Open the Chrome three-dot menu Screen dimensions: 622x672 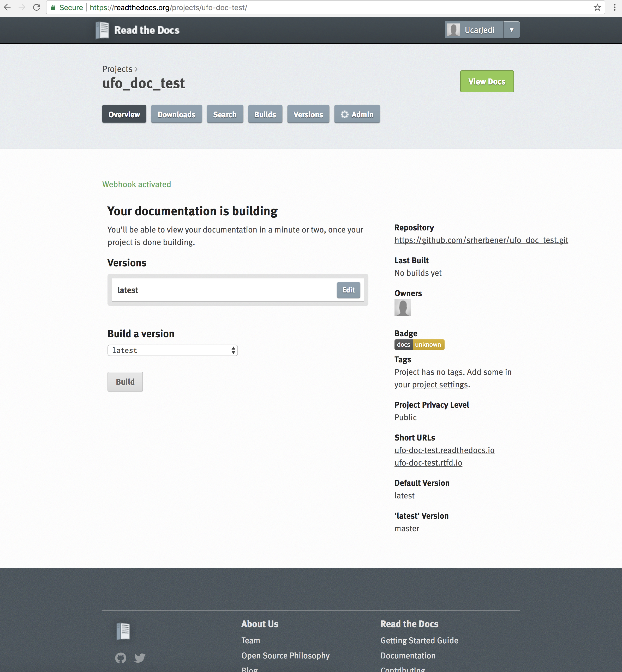[614, 7]
